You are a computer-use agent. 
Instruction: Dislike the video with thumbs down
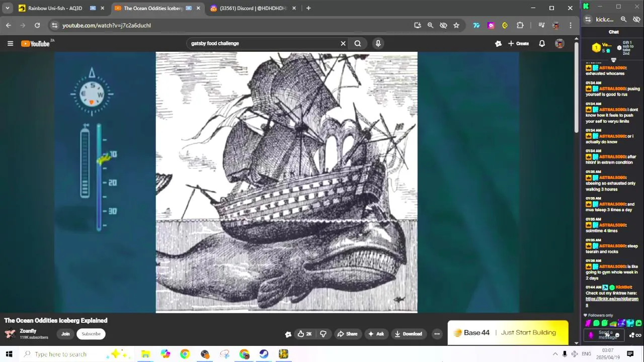[x=323, y=334]
